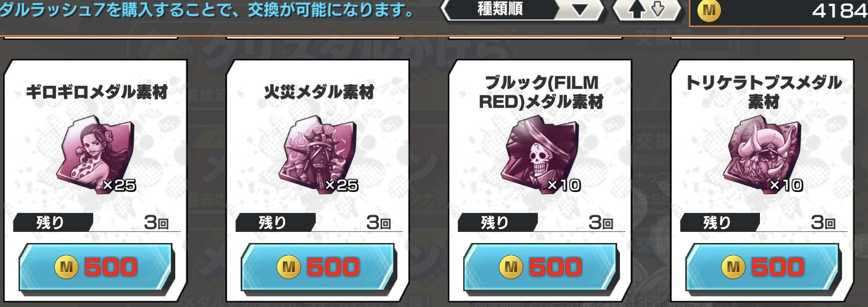Buy 火災メダル素材 for 500

(x=318, y=268)
